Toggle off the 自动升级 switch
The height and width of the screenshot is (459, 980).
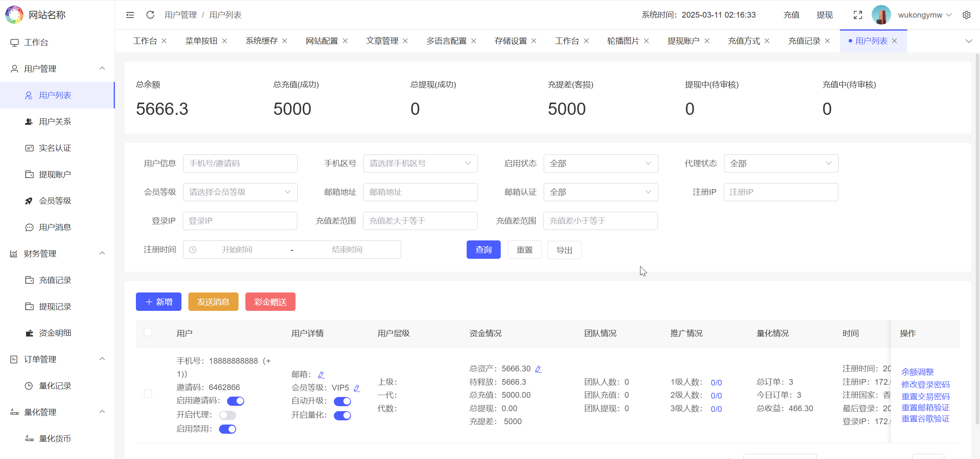click(342, 401)
